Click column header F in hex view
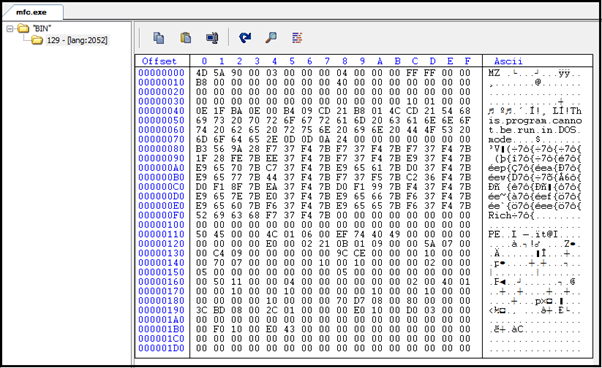Image resolution: width=602 pixels, height=368 pixels. (x=467, y=61)
